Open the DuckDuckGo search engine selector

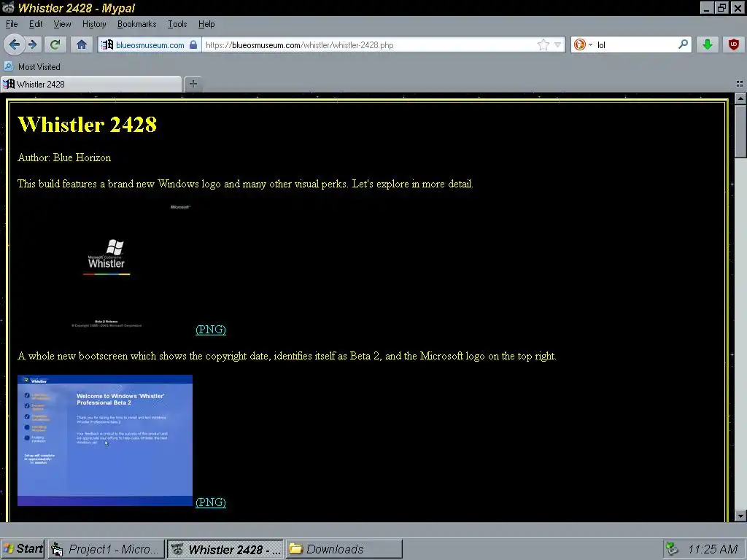tap(583, 44)
